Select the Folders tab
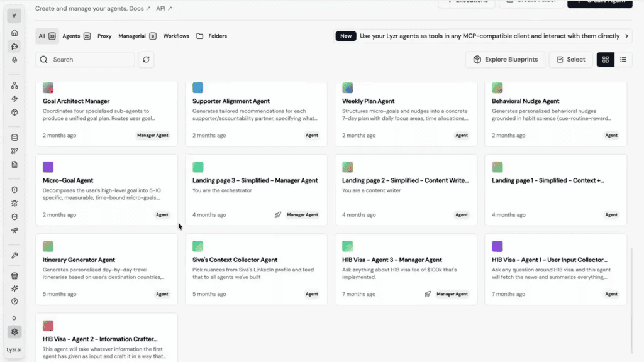 click(x=211, y=36)
